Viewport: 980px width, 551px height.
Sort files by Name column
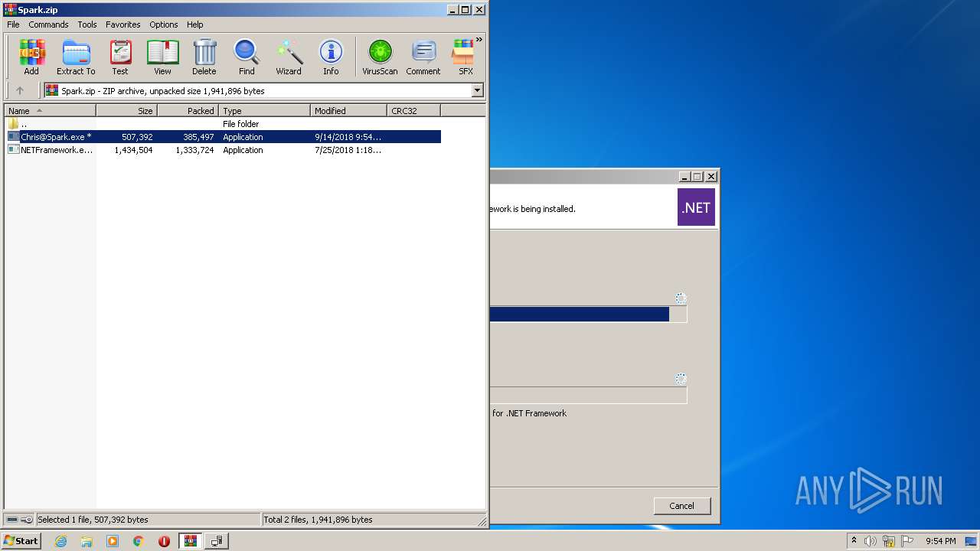coord(51,111)
